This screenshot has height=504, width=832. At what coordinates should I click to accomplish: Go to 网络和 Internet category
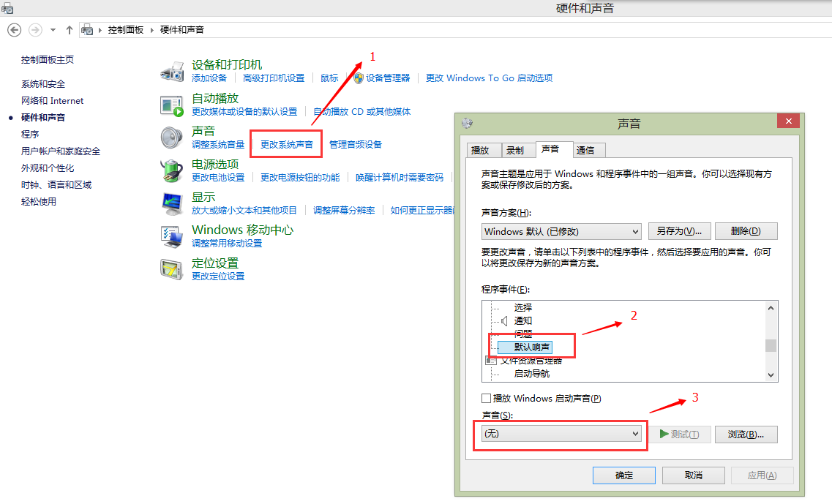(52, 101)
